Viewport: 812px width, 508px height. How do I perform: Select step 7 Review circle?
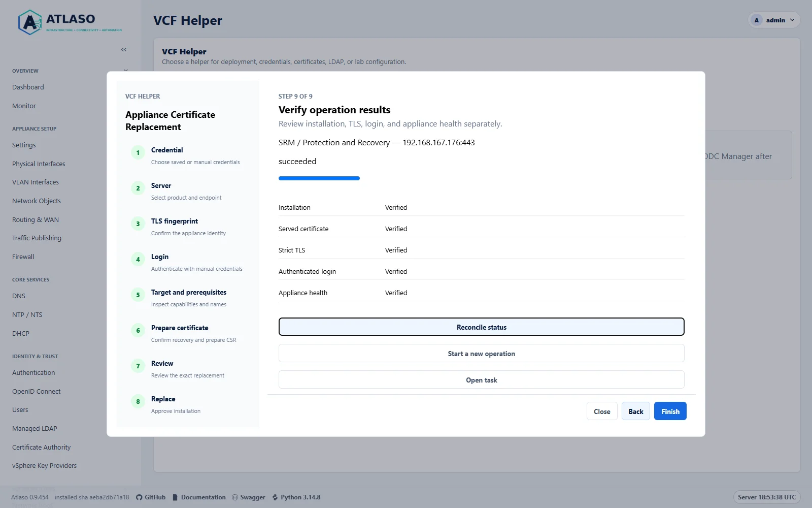coord(138,366)
